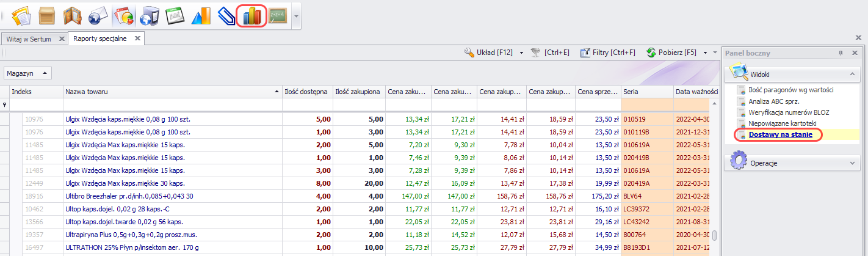Open dropdown arrow next to Układ [F12]
The width and height of the screenshot is (868, 256).
[521, 53]
